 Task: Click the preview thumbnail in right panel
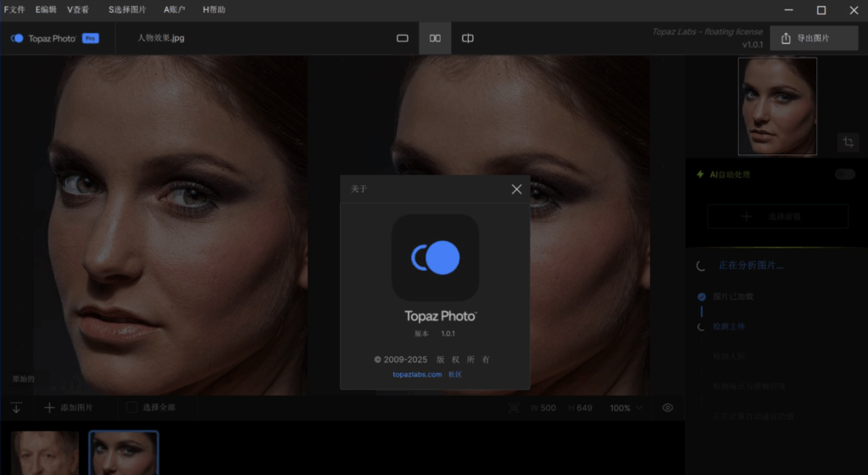777,106
